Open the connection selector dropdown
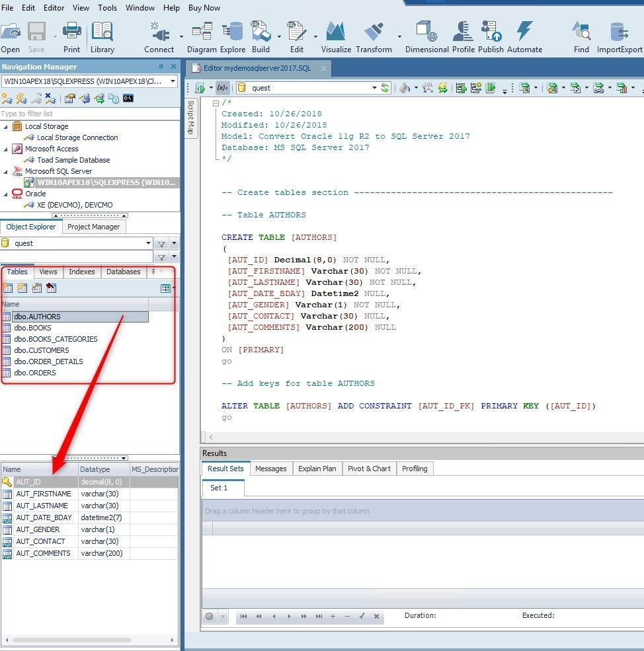The image size is (644, 651). pyautogui.click(x=173, y=81)
